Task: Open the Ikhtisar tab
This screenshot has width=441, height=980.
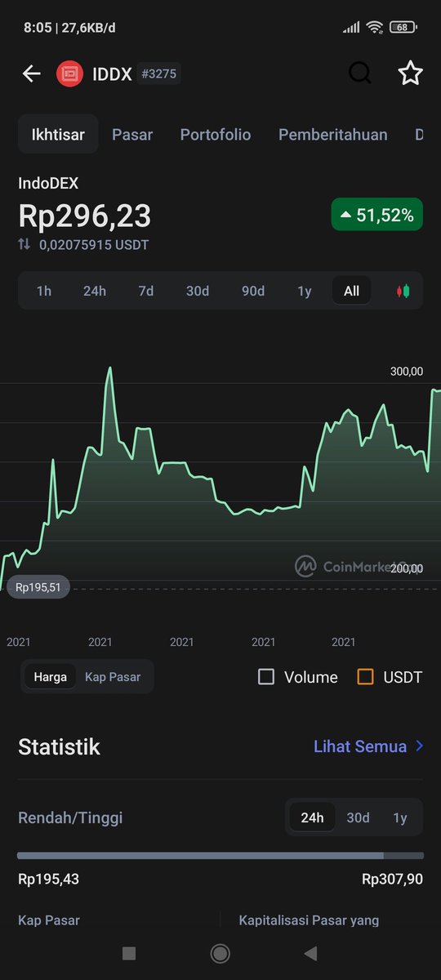Action: [58, 135]
